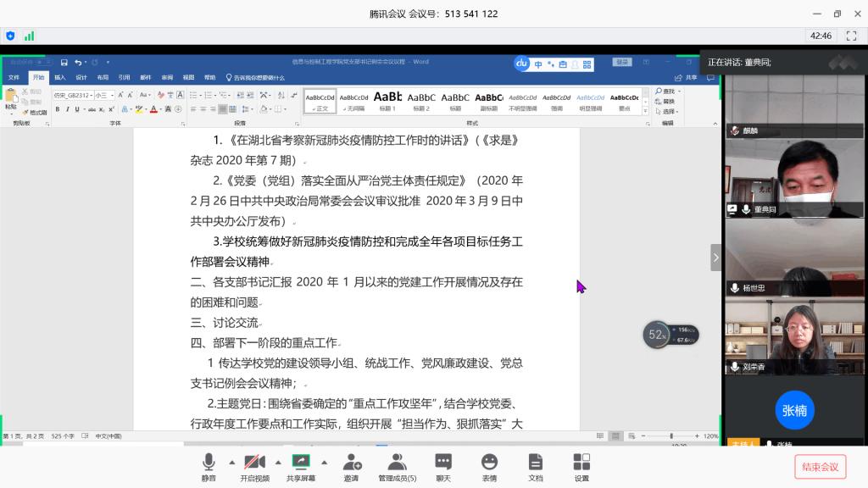Click the End Meeting (结束会议) button
This screenshot has height=488, width=868.
click(820, 467)
